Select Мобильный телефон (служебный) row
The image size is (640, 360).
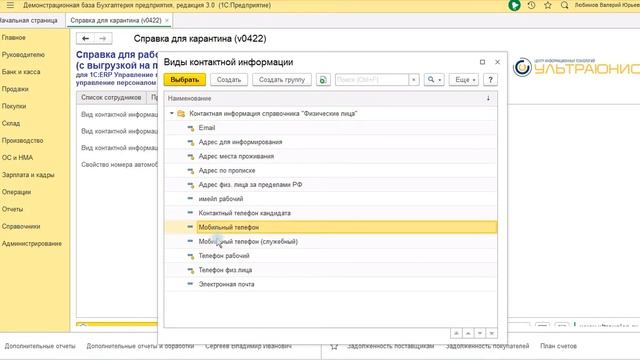click(331, 242)
